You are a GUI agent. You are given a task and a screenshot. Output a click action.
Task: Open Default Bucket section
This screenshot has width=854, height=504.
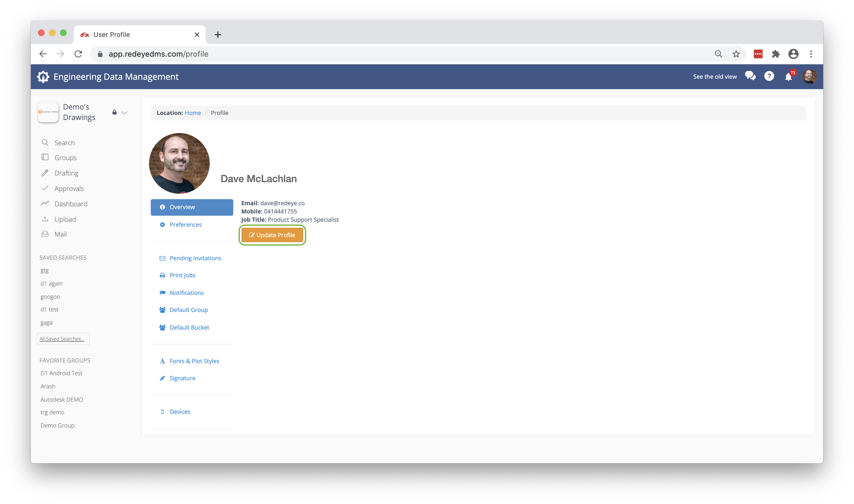189,328
